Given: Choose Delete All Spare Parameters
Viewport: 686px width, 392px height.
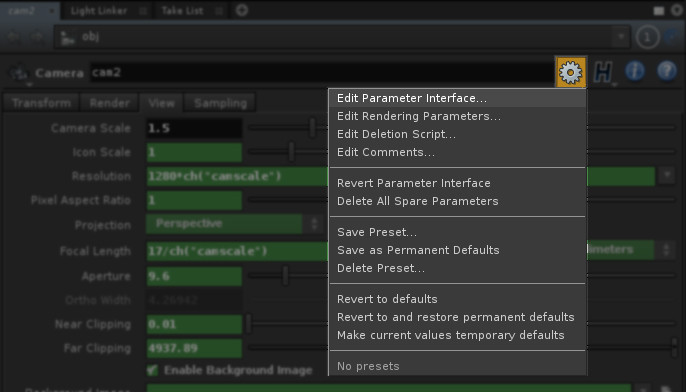Looking at the screenshot, I should (x=457, y=201).
